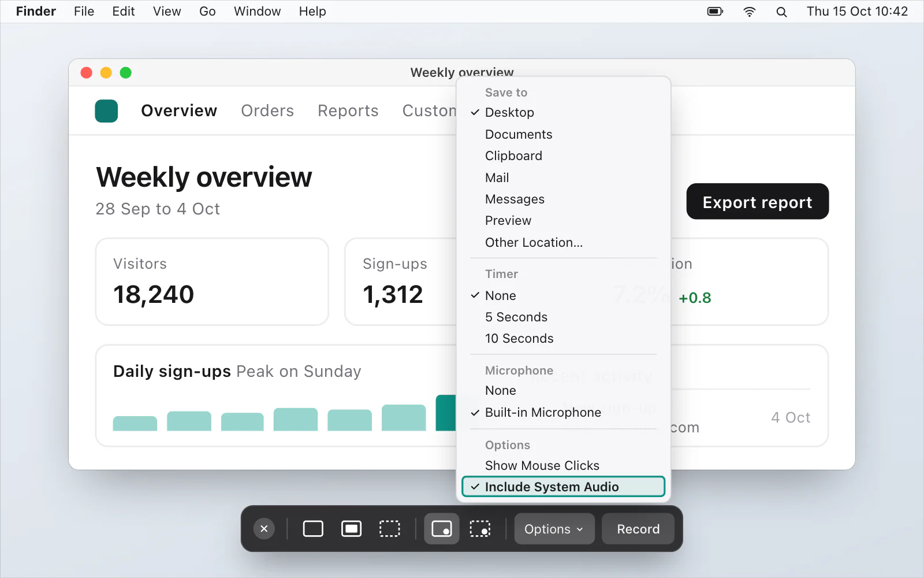Image resolution: width=924 pixels, height=578 pixels.
Task: Select Capture Selected Window icon
Action: 351,529
